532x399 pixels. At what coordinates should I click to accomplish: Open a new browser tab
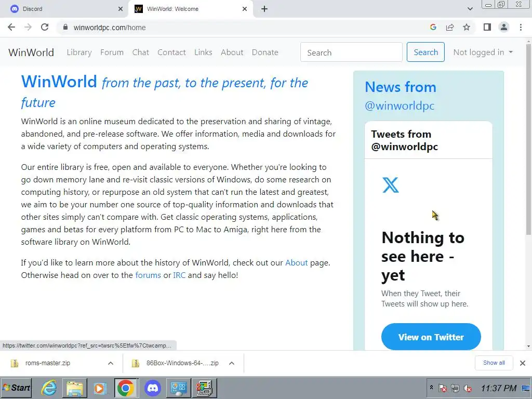click(x=264, y=9)
